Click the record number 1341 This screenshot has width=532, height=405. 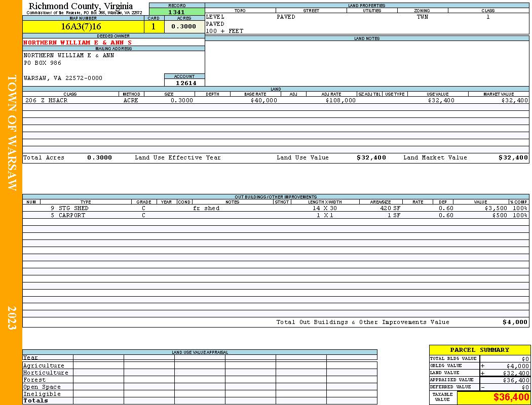[177, 12]
